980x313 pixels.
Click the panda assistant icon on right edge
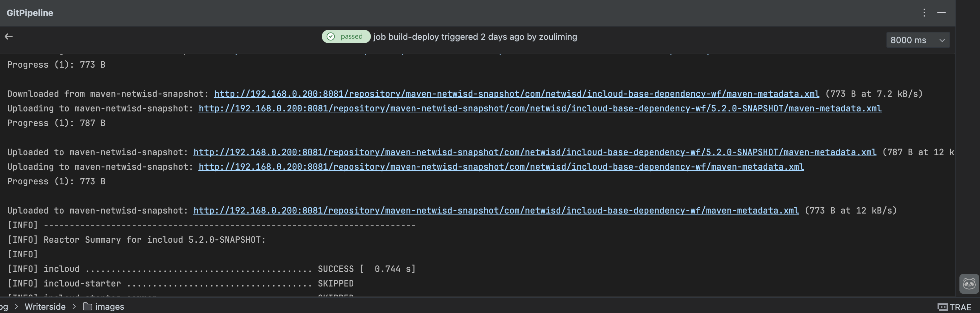[x=969, y=284]
